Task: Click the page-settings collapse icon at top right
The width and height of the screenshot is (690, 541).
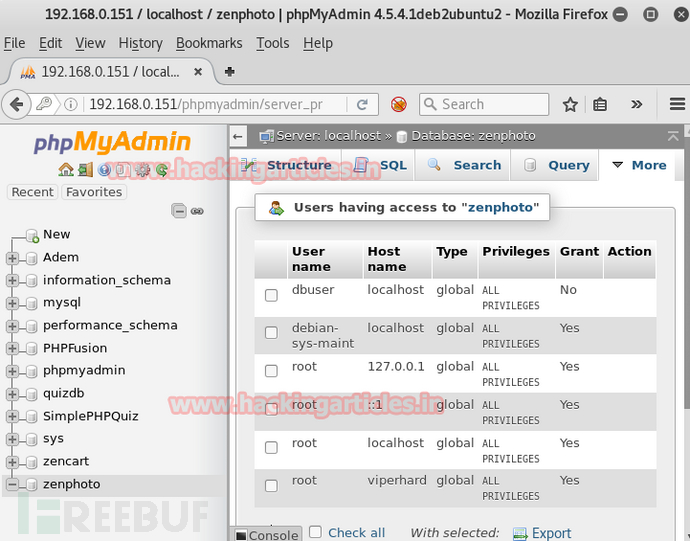Action: pos(672,136)
